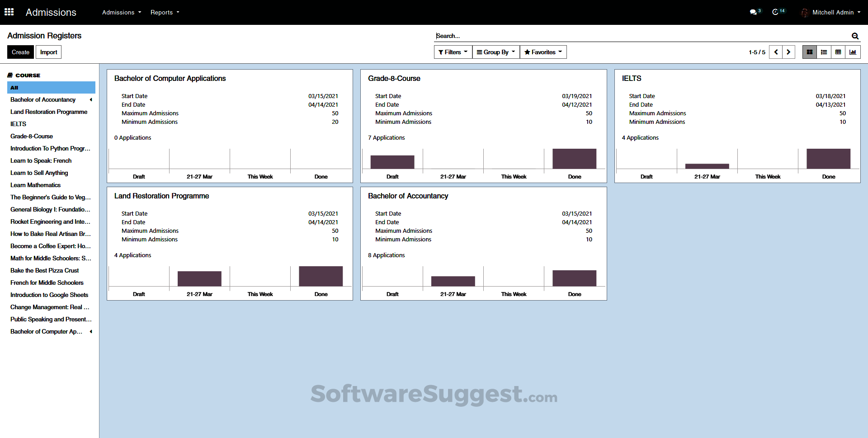The width and height of the screenshot is (868, 438).
Task: Click the Admissions app title
Action: (51, 12)
